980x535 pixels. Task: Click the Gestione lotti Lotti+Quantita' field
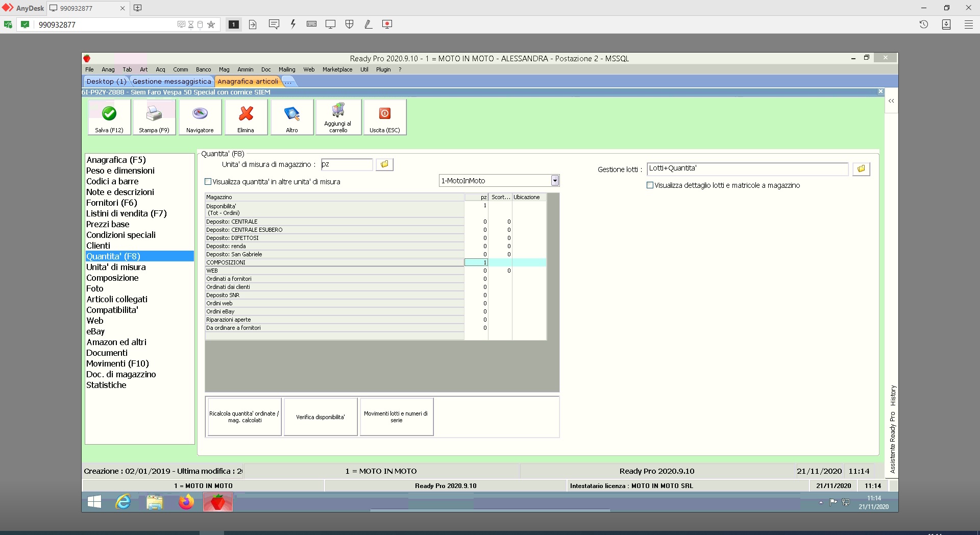pyautogui.click(x=747, y=169)
